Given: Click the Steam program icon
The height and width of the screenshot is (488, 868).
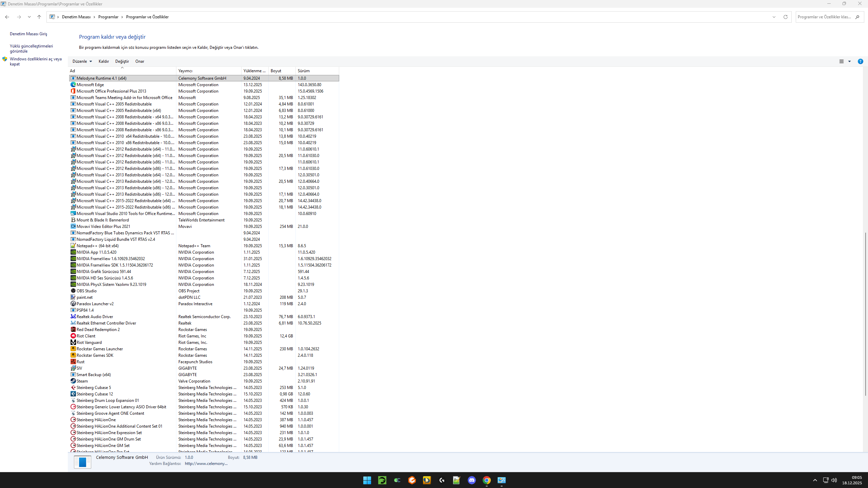Looking at the screenshot, I should pos(73,381).
